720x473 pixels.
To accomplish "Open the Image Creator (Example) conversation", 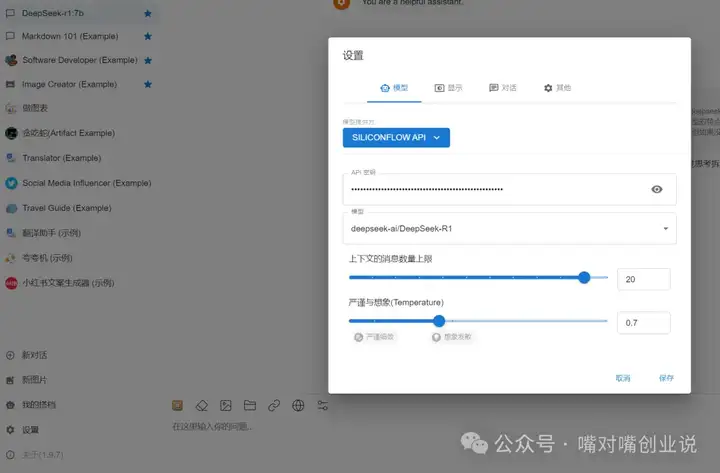I will 78,84.
